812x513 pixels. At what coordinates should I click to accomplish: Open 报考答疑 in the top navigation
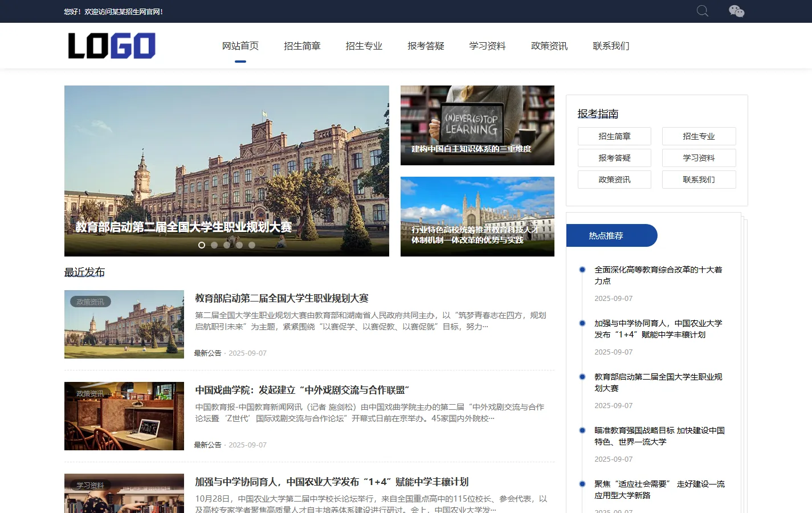point(426,46)
